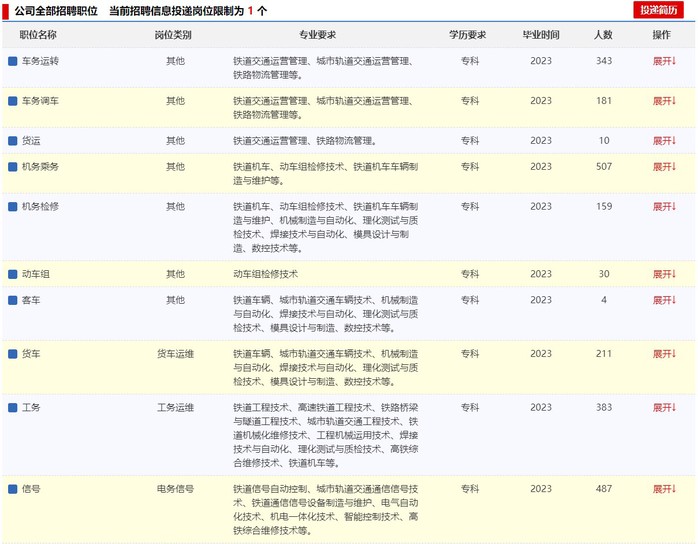This screenshot has height=544, width=698.
Task: Show details for the 工务 row
Action: coord(664,408)
